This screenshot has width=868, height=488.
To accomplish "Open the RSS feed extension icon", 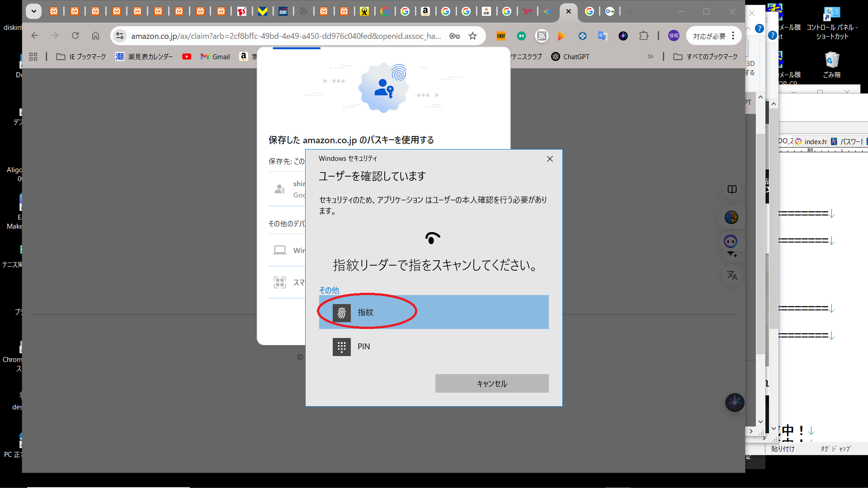I will pos(541,36).
